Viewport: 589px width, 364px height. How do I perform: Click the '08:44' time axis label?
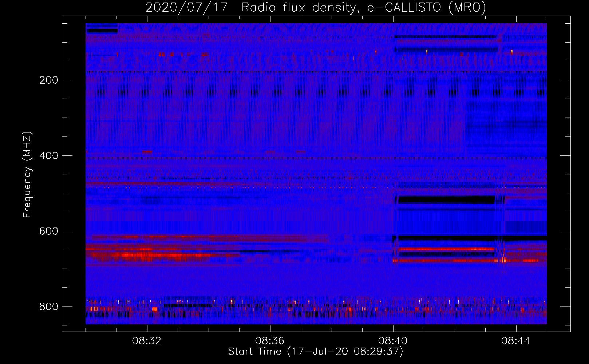[516, 341]
